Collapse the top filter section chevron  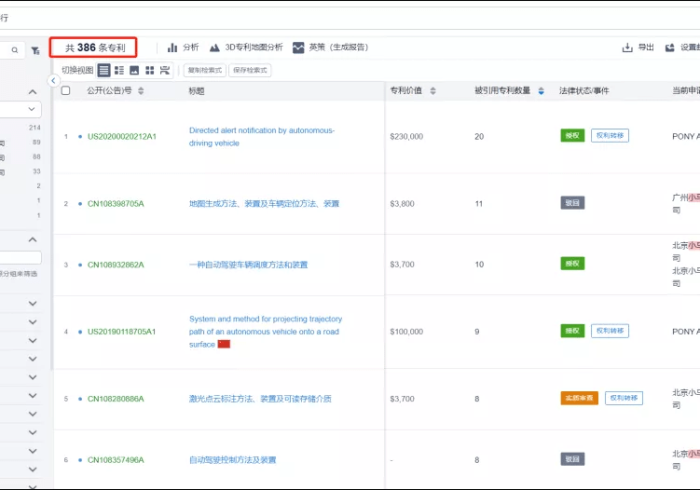33,91
